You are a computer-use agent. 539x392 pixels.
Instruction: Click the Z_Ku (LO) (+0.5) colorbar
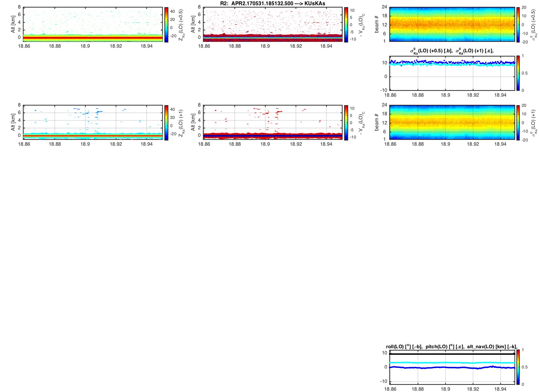pyautogui.click(x=166, y=24)
